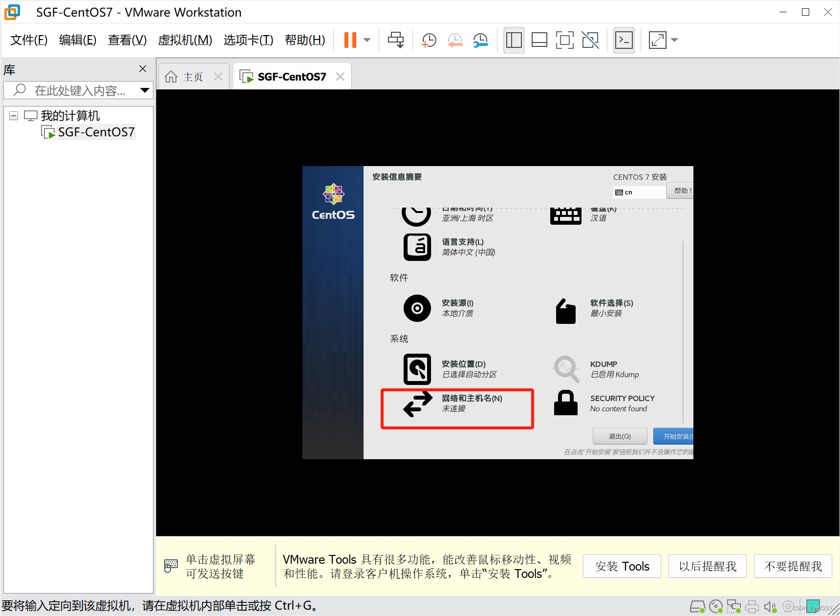Open the KDUMP settings

[596, 369]
